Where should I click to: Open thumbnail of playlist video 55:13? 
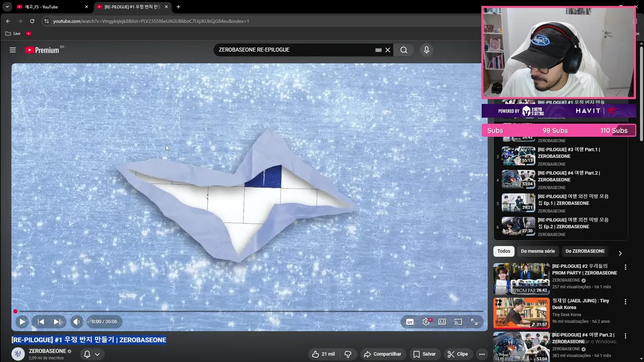point(518,155)
